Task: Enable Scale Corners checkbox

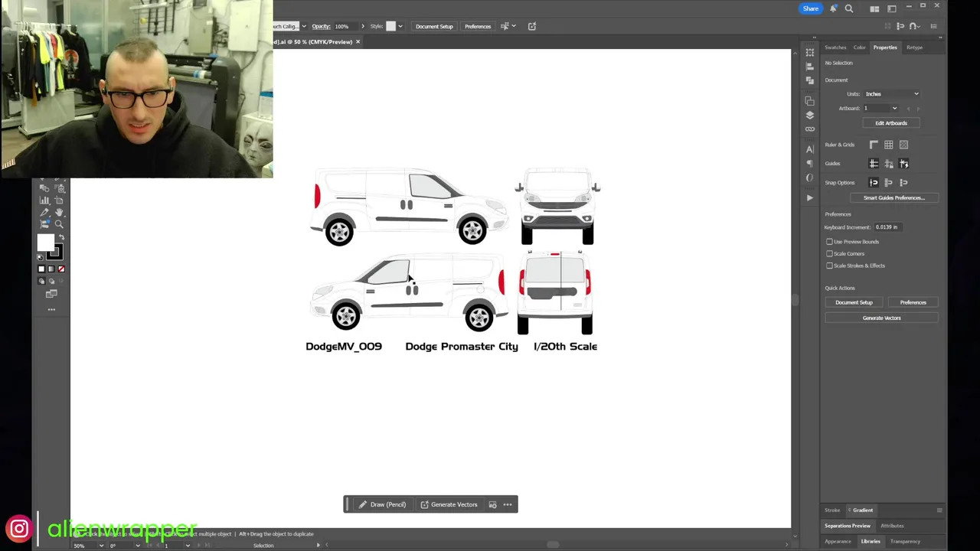Action: [x=829, y=254]
